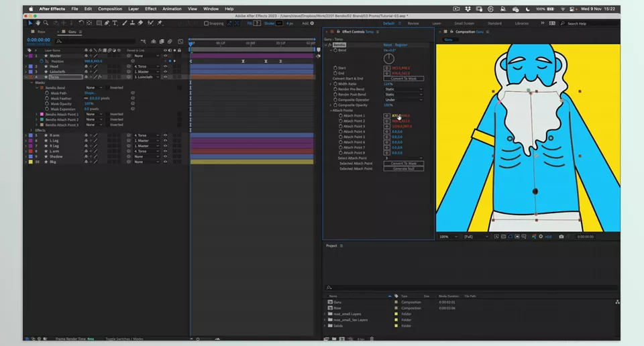Switch to the Review workspace

click(413, 23)
